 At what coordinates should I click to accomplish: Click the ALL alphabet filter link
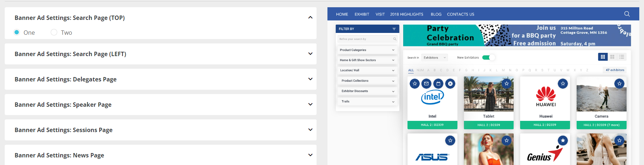point(411,70)
